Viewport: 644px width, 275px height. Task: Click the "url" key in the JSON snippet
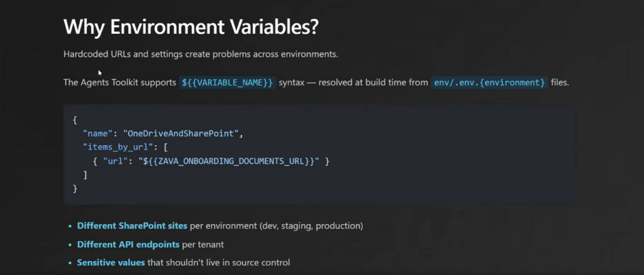click(114, 161)
